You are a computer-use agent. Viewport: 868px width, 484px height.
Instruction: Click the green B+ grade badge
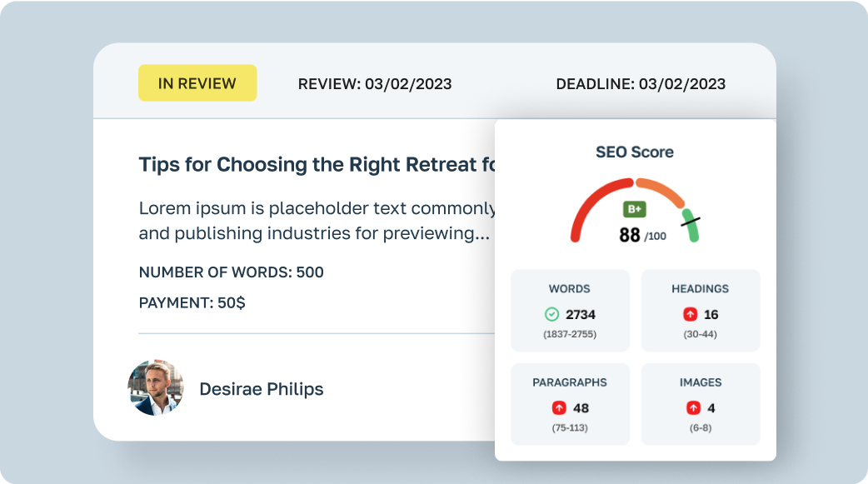[635, 209]
